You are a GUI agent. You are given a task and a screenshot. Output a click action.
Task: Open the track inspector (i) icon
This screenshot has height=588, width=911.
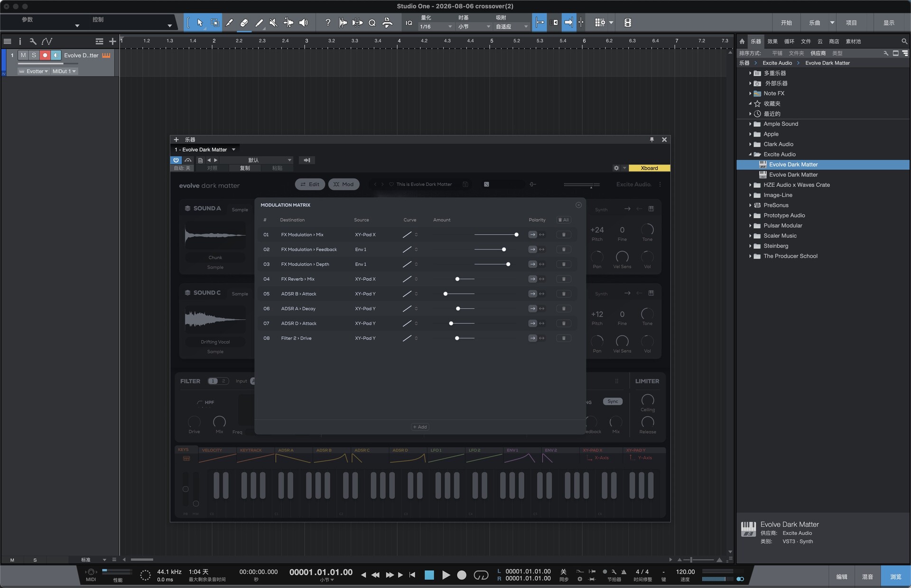click(20, 41)
